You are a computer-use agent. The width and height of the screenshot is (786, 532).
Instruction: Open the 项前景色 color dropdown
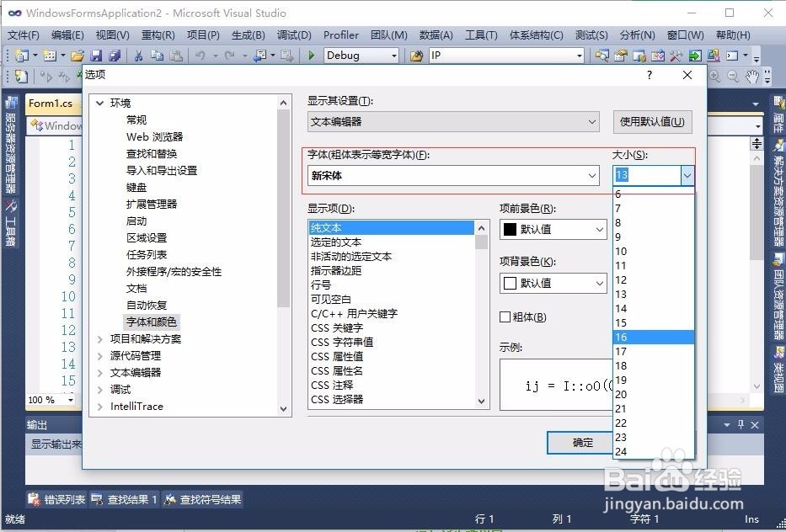point(600,230)
